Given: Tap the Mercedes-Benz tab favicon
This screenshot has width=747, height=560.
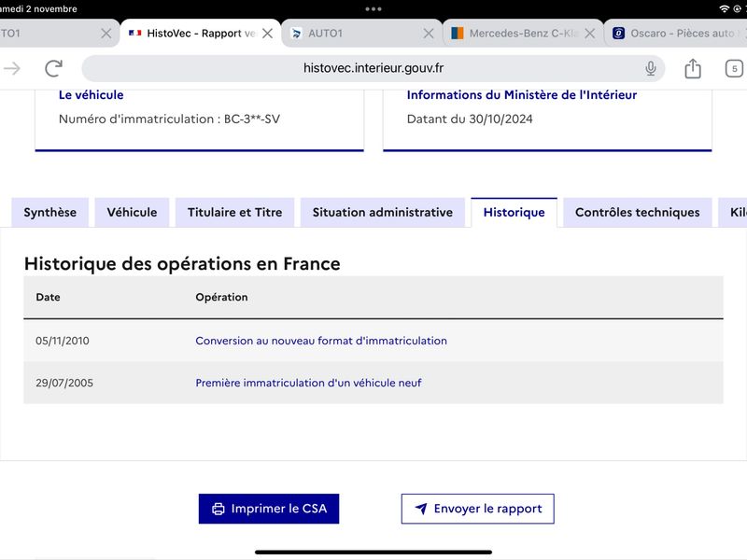Looking at the screenshot, I should (x=458, y=33).
